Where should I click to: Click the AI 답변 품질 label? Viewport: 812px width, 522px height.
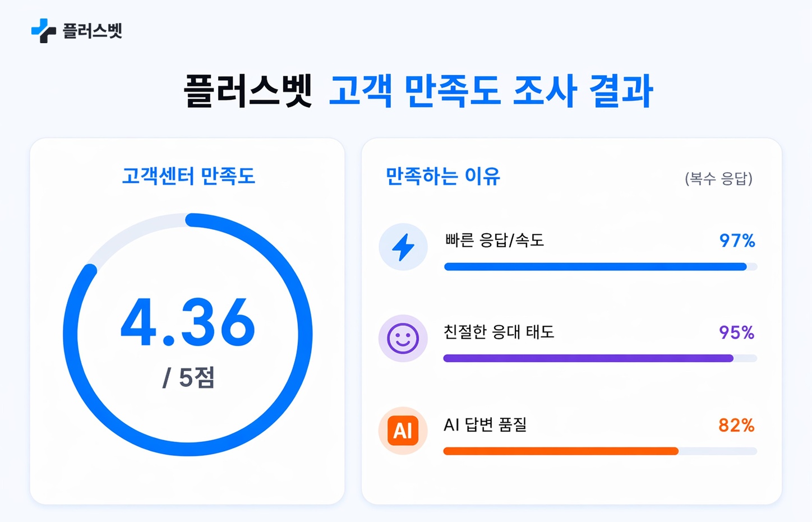click(485, 425)
